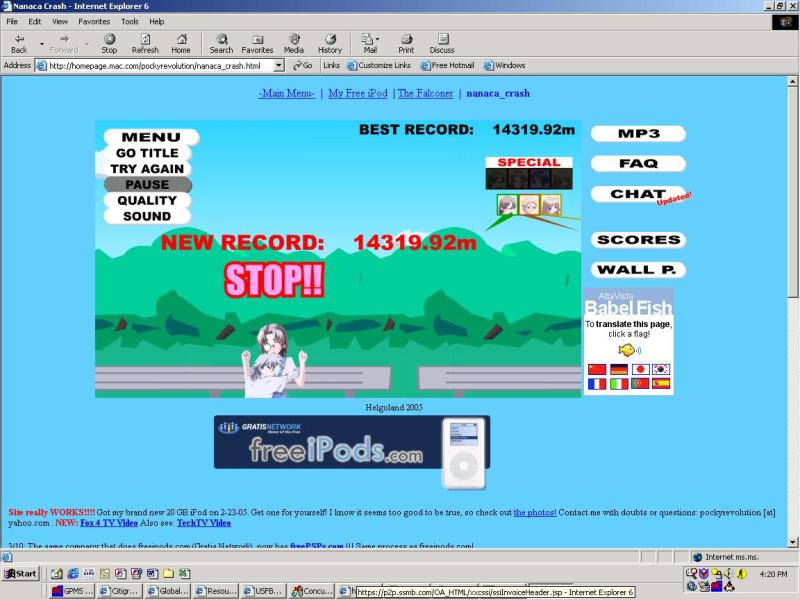This screenshot has height=600, width=800.
Task: Open the Media toolbar pane
Action: 294,44
